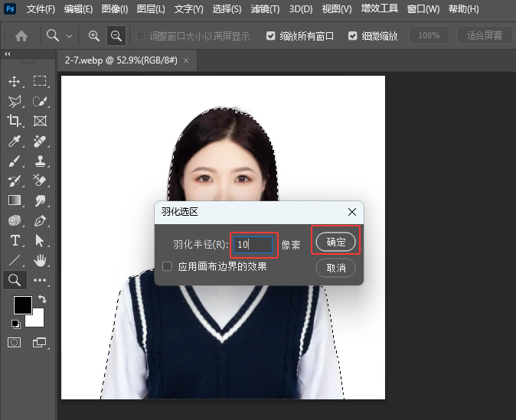Select the Horizontal Type tool
Viewport: 516px width, 420px height.
[14, 240]
